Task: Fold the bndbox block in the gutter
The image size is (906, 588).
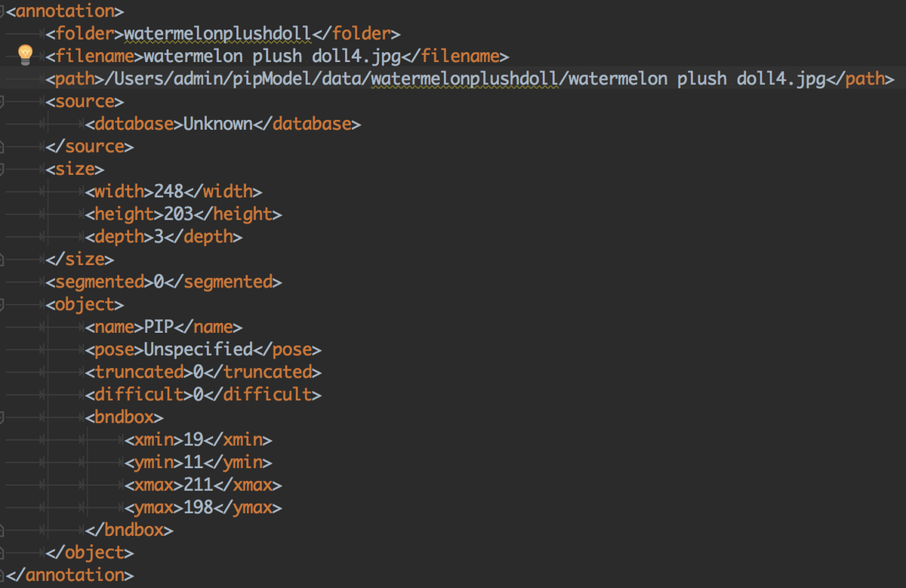Action: click(x=2, y=417)
